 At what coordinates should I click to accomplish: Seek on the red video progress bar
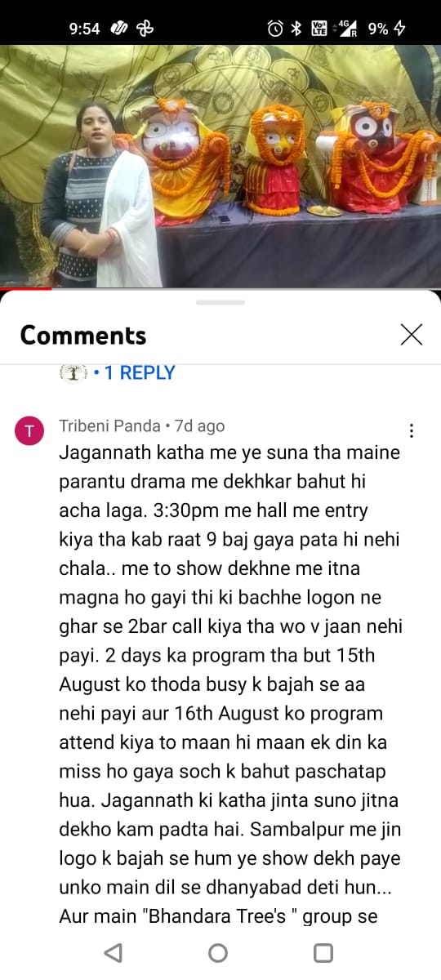(x=220, y=289)
